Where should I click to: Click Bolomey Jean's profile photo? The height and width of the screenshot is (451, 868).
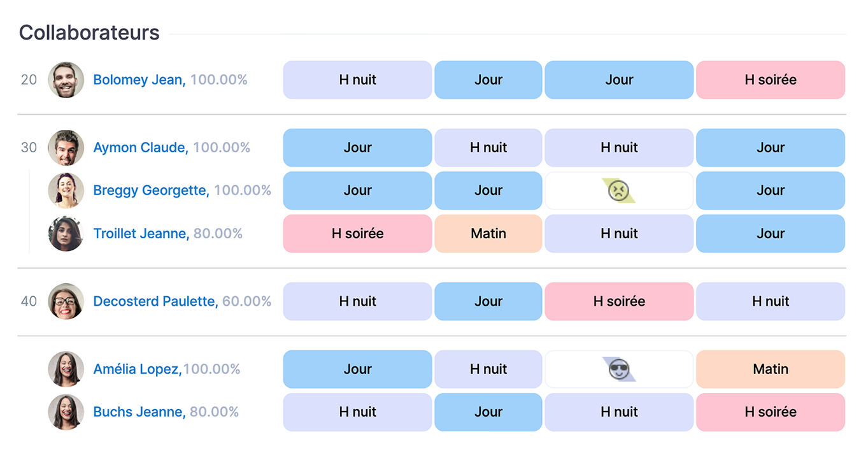click(66, 80)
